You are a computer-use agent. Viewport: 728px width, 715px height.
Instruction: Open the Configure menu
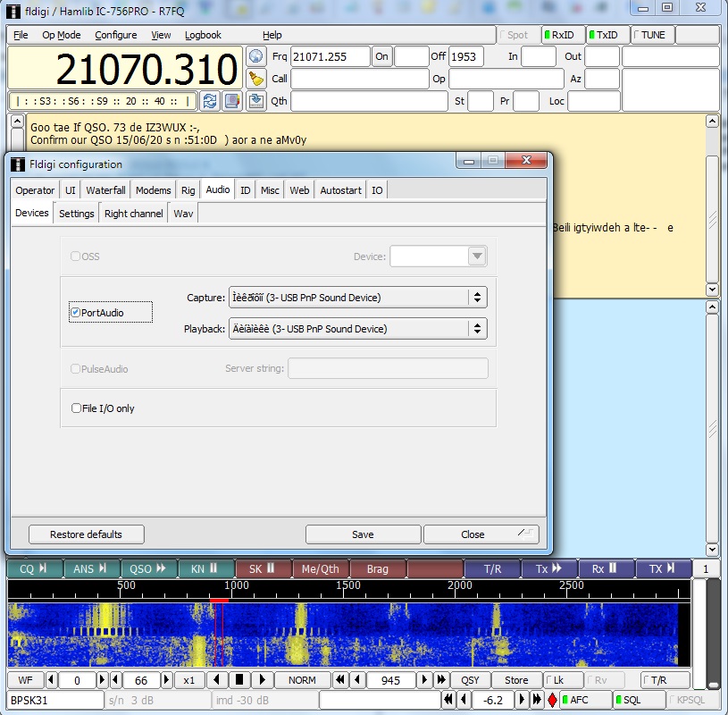pyautogui.click(x=116, y=35)
